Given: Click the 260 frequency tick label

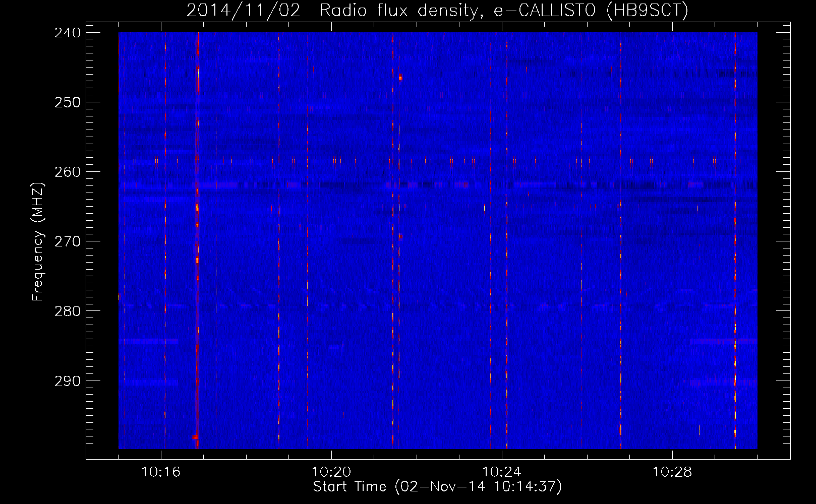Looking at the screenshot, I should coord(67,172).
